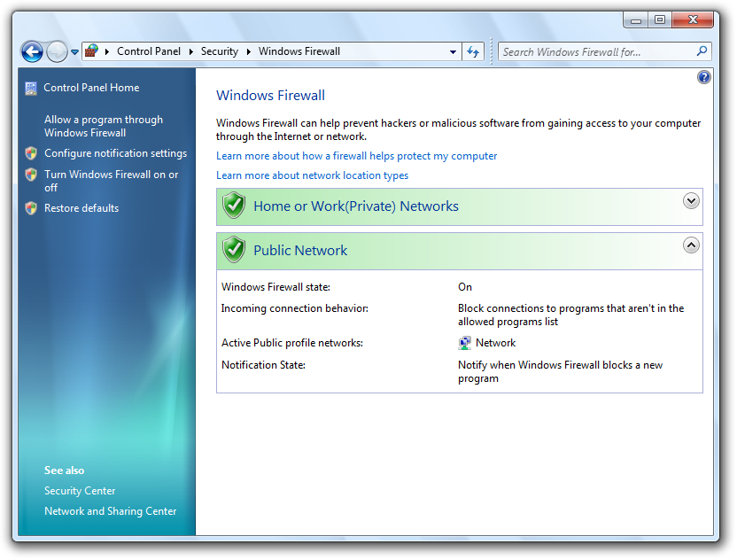Open Configure notification settings
Screen dimensions: 737x560
point(116,153)
